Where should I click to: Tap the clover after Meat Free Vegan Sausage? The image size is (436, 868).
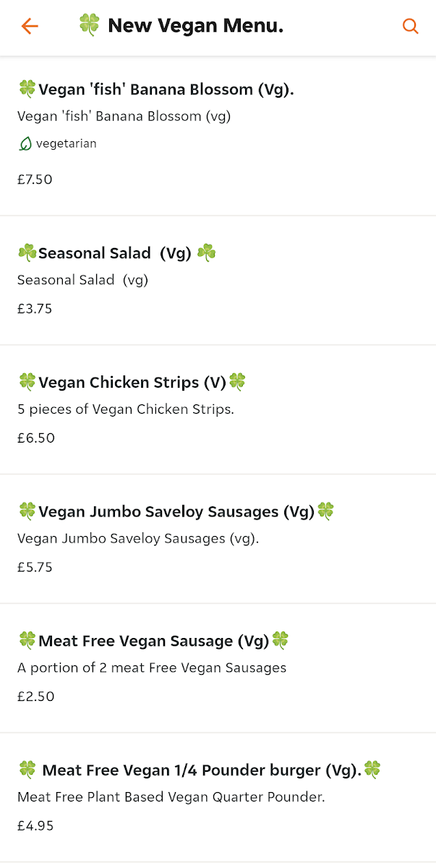(x=280, y=640)
